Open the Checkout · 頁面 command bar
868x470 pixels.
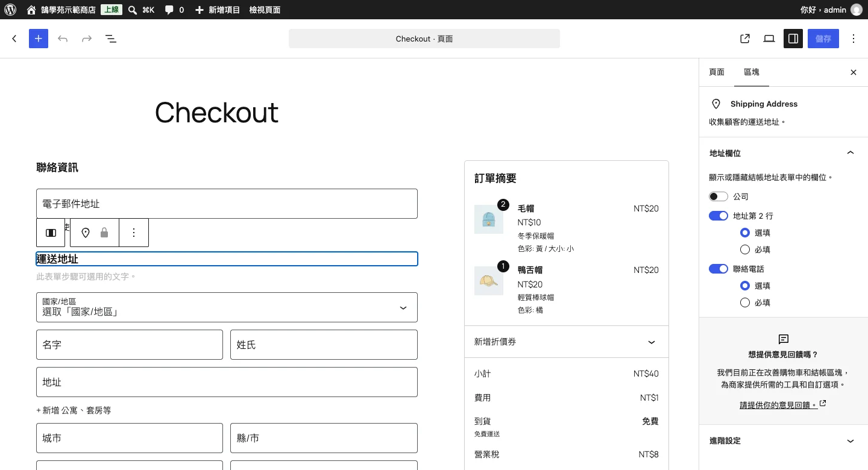tap(424, 39)
